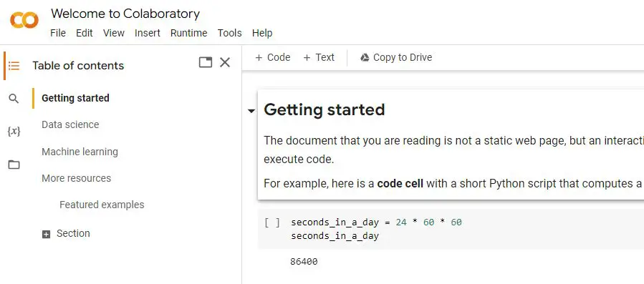Screen dimensions: 644x284
Task: Open the Tools menu
Action: (229, 33)
